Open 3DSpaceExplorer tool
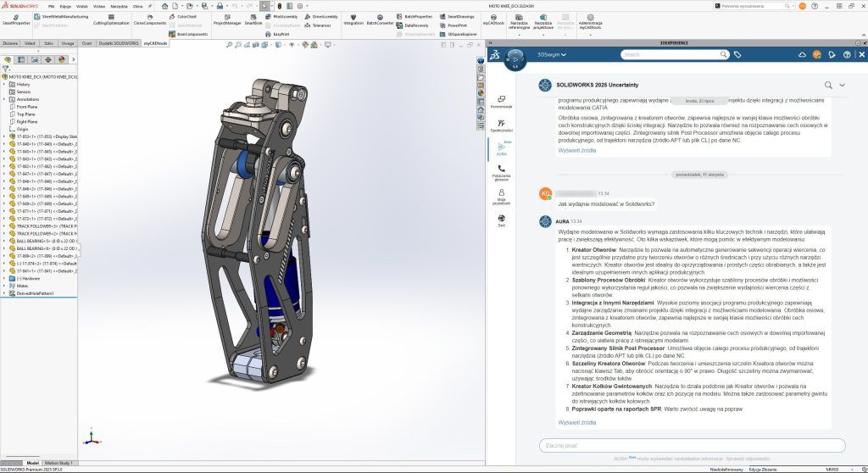 click(x=459, y=34)
